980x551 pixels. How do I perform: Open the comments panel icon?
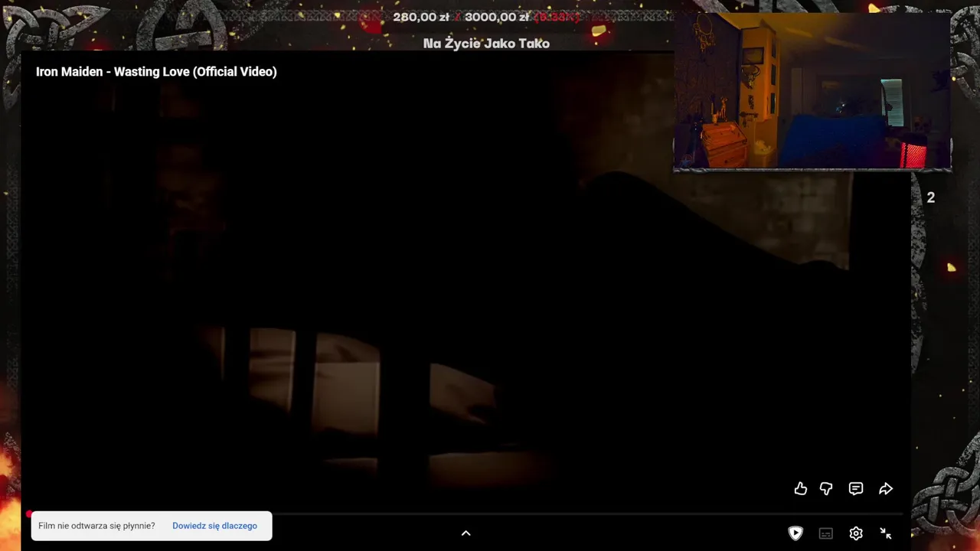tap(856, 488)
